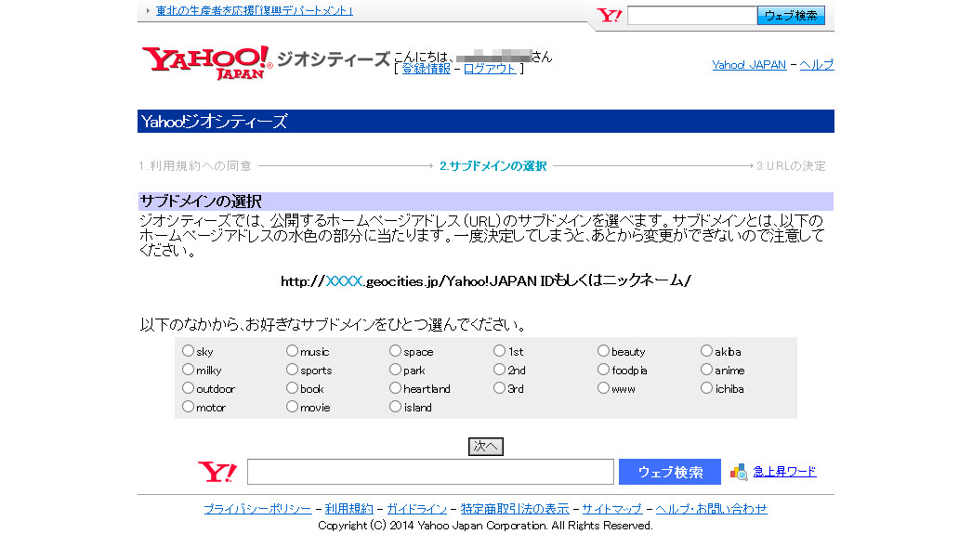This screenshot has width=972, height=560.
Task: Choose the motor subdomain radio
Action: (x=188, y=407)
